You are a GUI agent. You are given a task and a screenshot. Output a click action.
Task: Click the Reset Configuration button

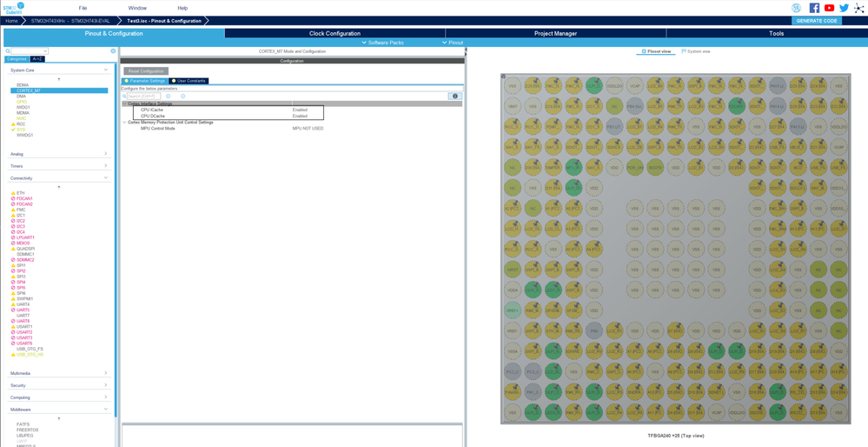point(146,71)
